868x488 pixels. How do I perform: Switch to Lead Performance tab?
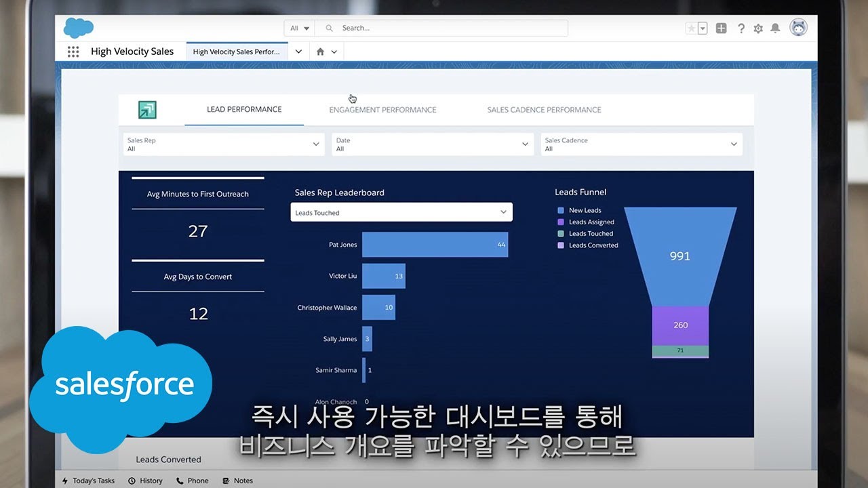coord(244,109)
